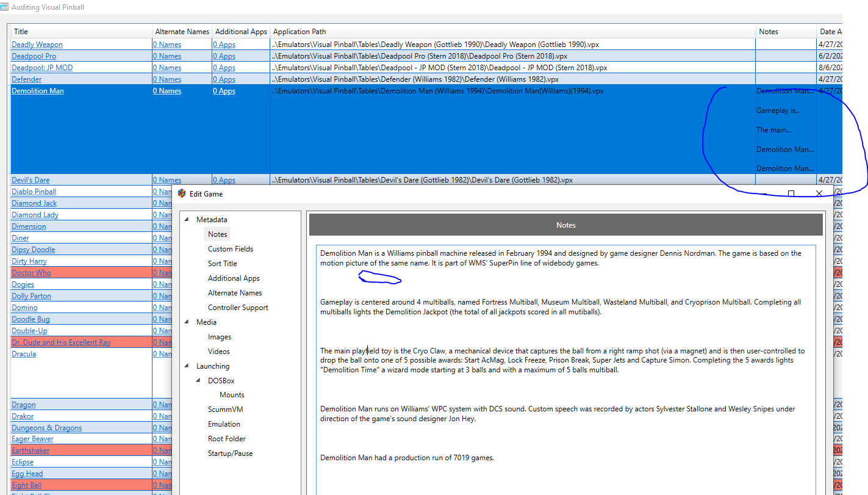Image resolution: width=868 pixels, height=495 pixels.
Task: Open the Sort Title page
Action: 223,264
